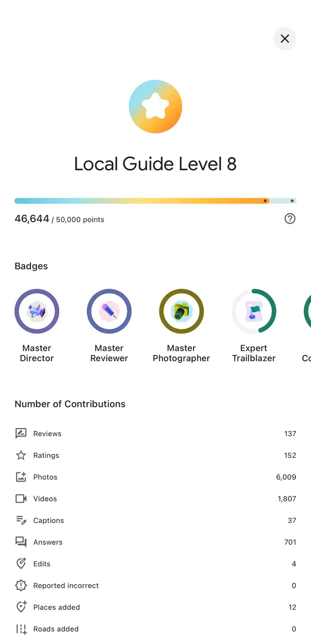Click the Captions count '37'
311x644 pixels.
(x=292, y=520)
